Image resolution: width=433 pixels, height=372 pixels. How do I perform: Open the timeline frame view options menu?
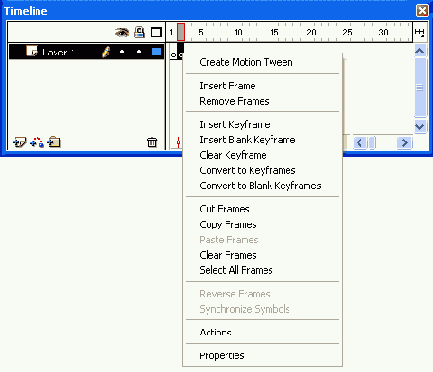(x=420, y=32)
